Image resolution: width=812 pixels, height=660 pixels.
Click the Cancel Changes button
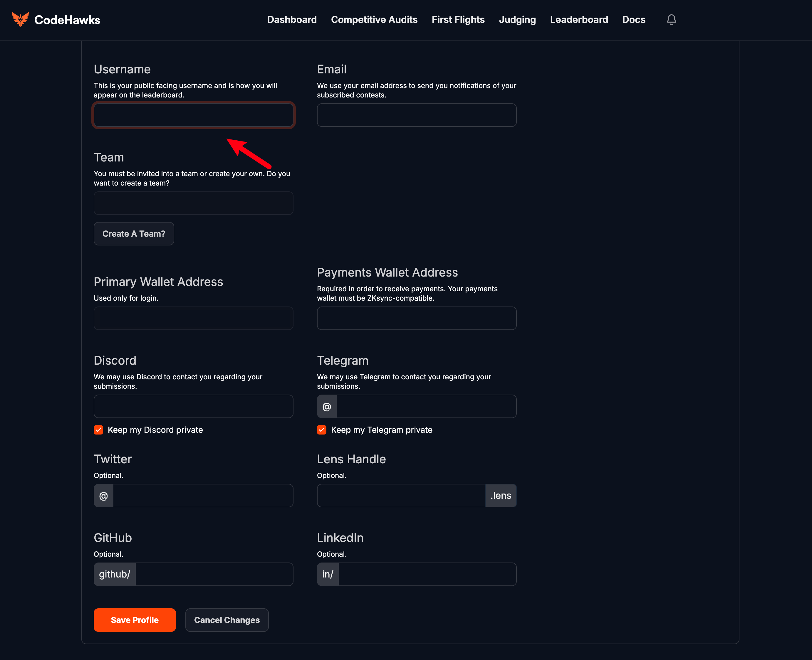coord(227,620)
